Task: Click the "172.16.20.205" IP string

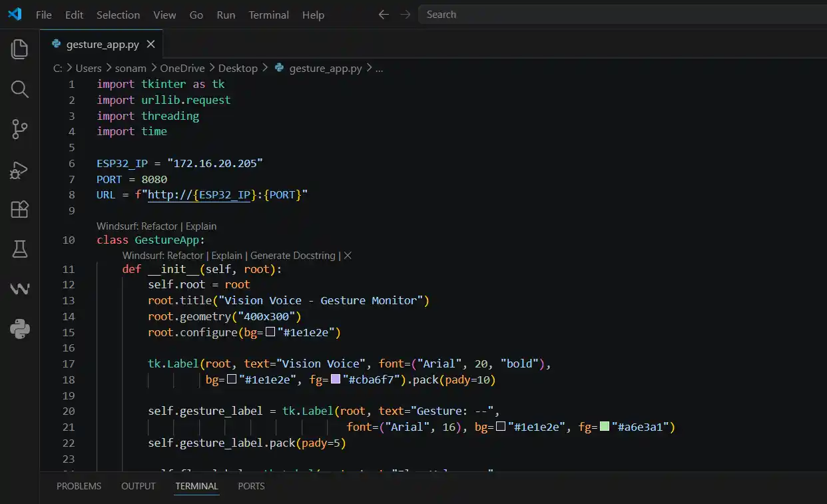Action: click(215, 163)
